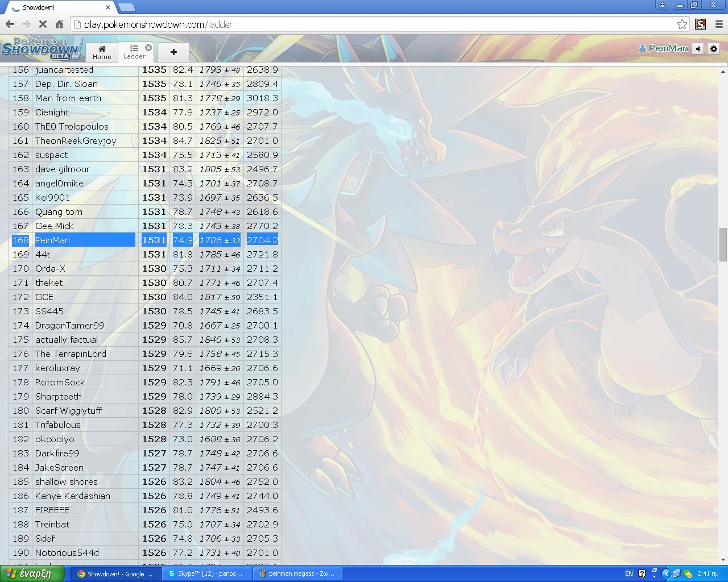
Task: Switch to peinman megass taskbar item
Action: coord(298,573)
